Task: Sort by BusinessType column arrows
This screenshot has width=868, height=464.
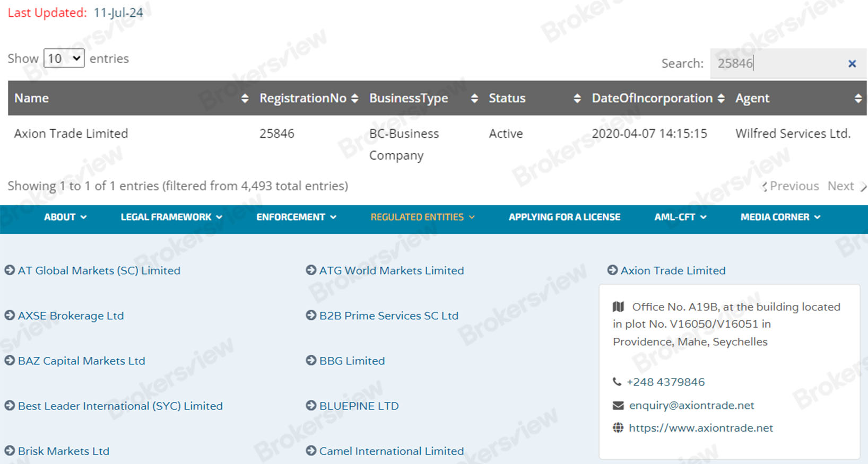Action: (474, 98)
